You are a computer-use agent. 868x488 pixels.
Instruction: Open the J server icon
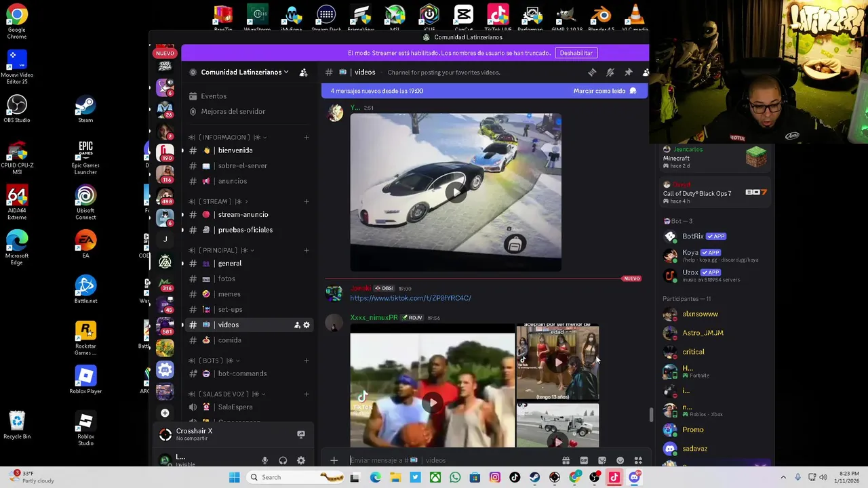[x=165, y=239]
